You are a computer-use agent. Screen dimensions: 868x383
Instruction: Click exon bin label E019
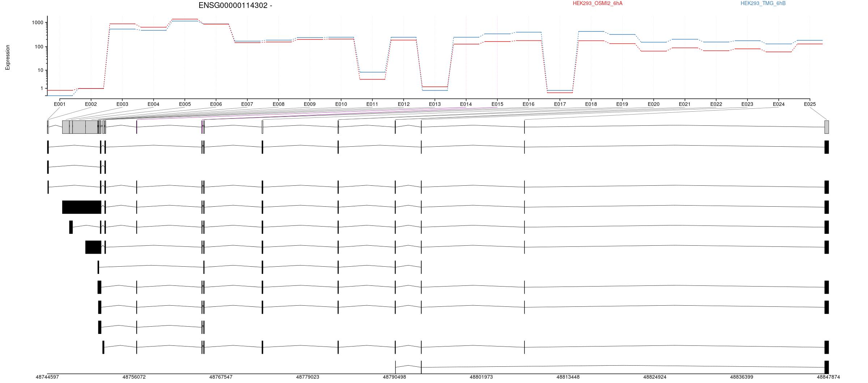click(x=622, y=104)
